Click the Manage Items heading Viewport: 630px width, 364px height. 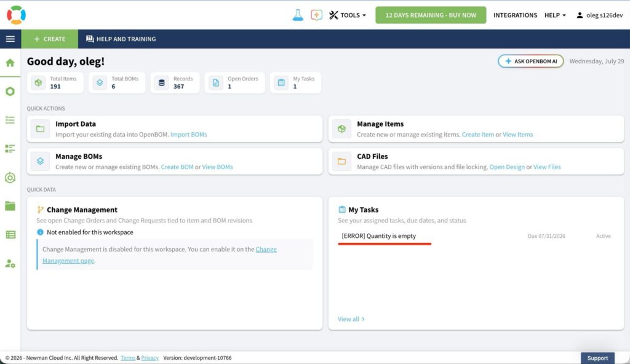(x=380, y=124)
